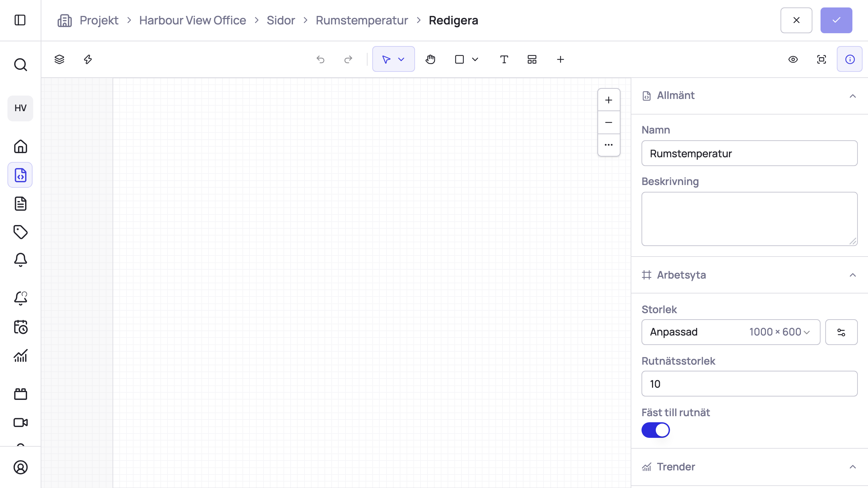Toggle the info properties panel
The height and width of the screenshot is (488, 868).
(x=850, y=59)
